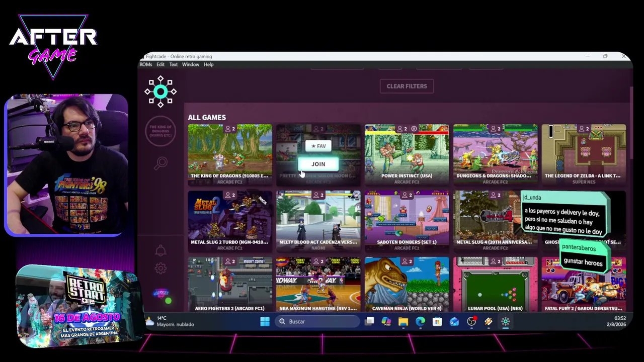
Task: Select the Power Instinct (USA) game card
Action: click(407, 154)
